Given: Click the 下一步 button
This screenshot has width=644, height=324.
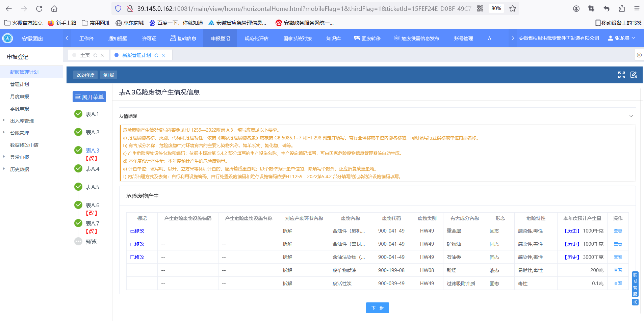Looking at the screenshot, I should point(377,308).
